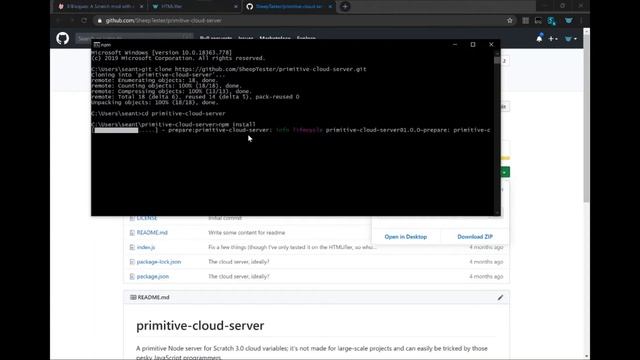Screen dimensions: 640x360
Task: Focus the browser address bar
Action: pyautogui.click(x=302, y=20)
